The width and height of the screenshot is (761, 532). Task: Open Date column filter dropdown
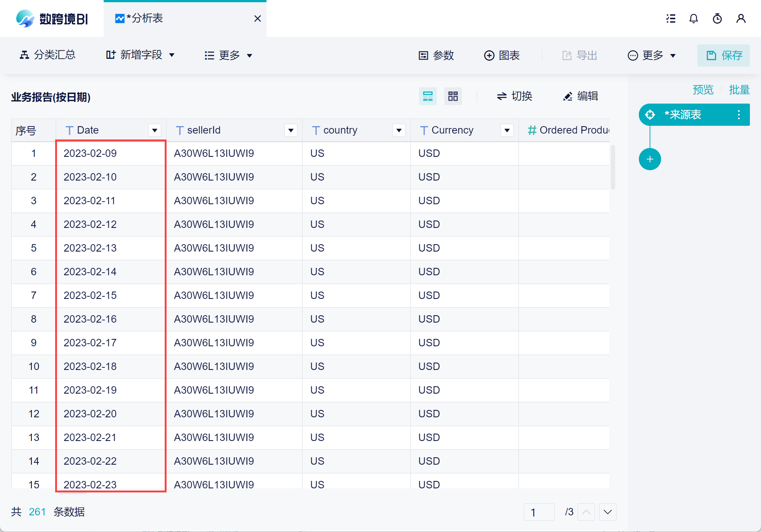(x=155, y=130)
